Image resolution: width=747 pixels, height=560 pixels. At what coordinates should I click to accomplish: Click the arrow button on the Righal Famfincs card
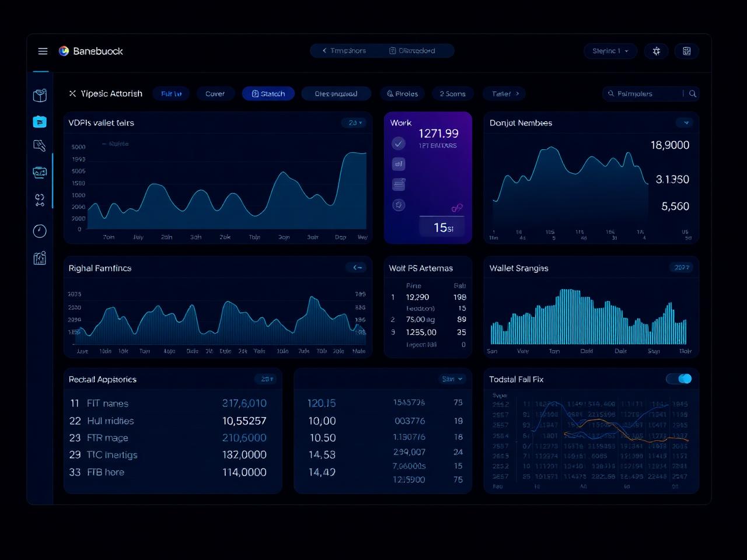tap(357, 268)
